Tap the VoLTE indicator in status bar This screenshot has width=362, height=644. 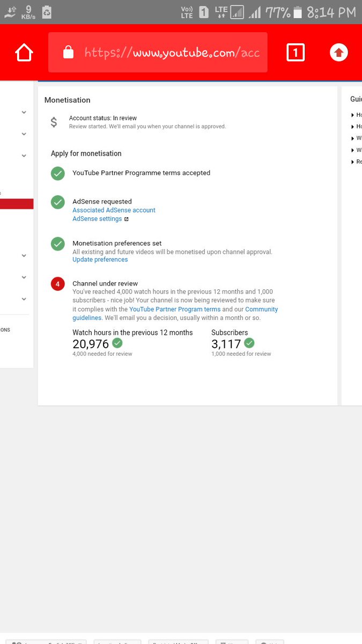pos(187,12)
